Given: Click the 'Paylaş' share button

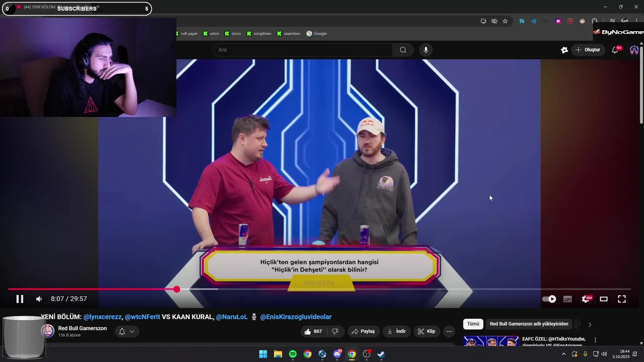Looking at the screenshot, I should (x=363, y=331).
